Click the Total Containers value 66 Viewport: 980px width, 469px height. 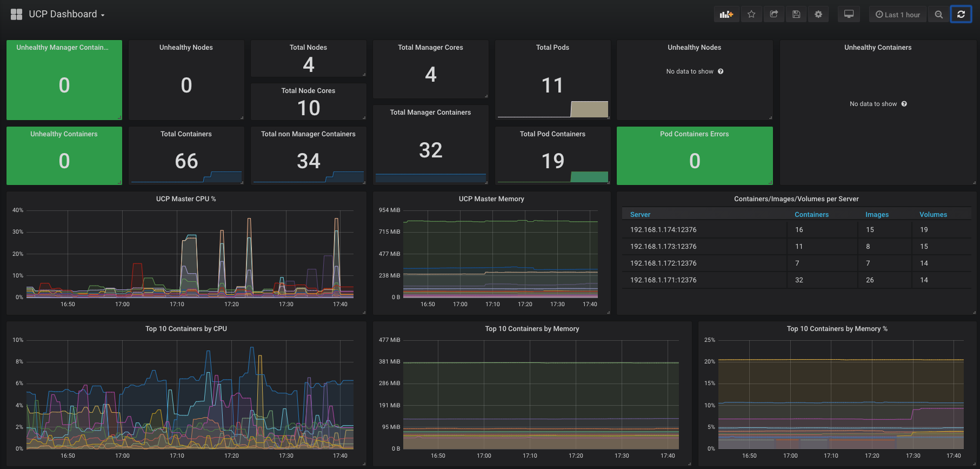[186, 161]
